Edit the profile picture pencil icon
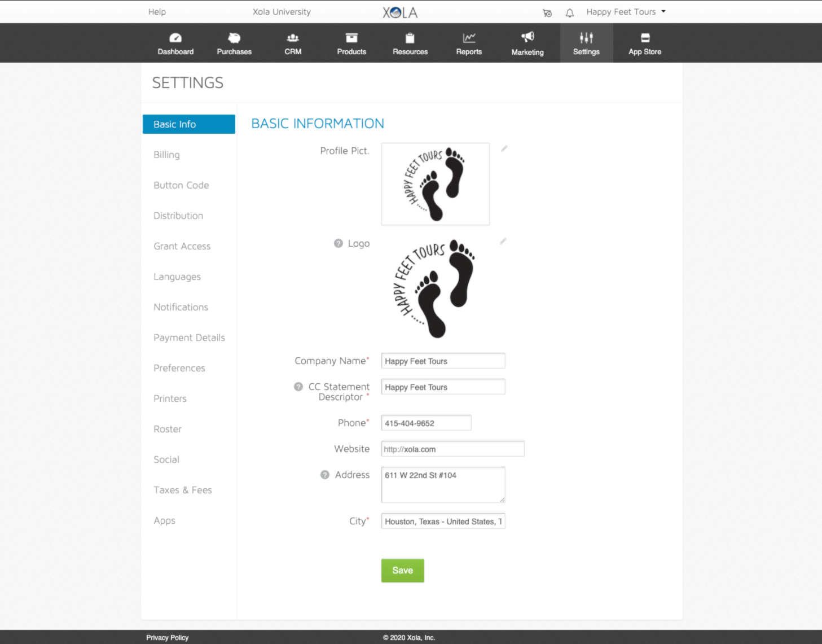Image resolution: width=822 pixels, height=644 pixels. [x=504, y=148]
